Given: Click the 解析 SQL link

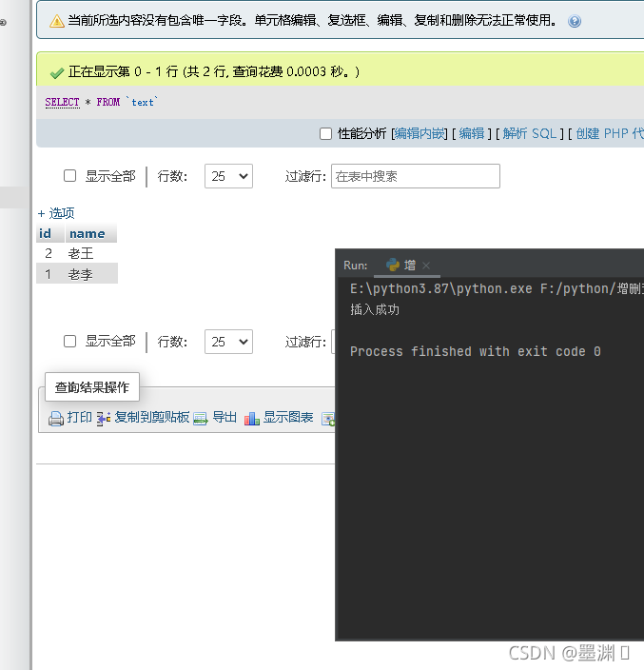Looking at the screenshot, I should [530, 133].
